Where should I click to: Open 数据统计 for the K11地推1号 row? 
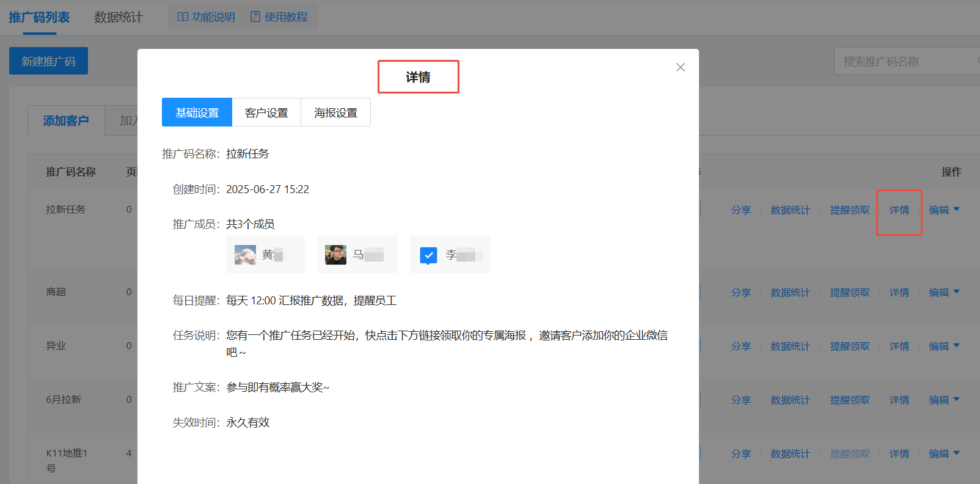(x=790, y=454)
